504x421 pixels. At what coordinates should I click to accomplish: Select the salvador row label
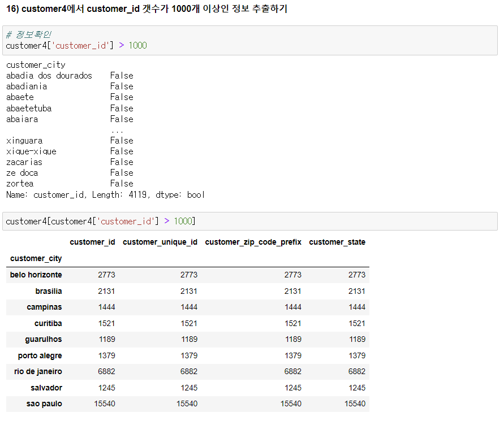coord(46,388)
